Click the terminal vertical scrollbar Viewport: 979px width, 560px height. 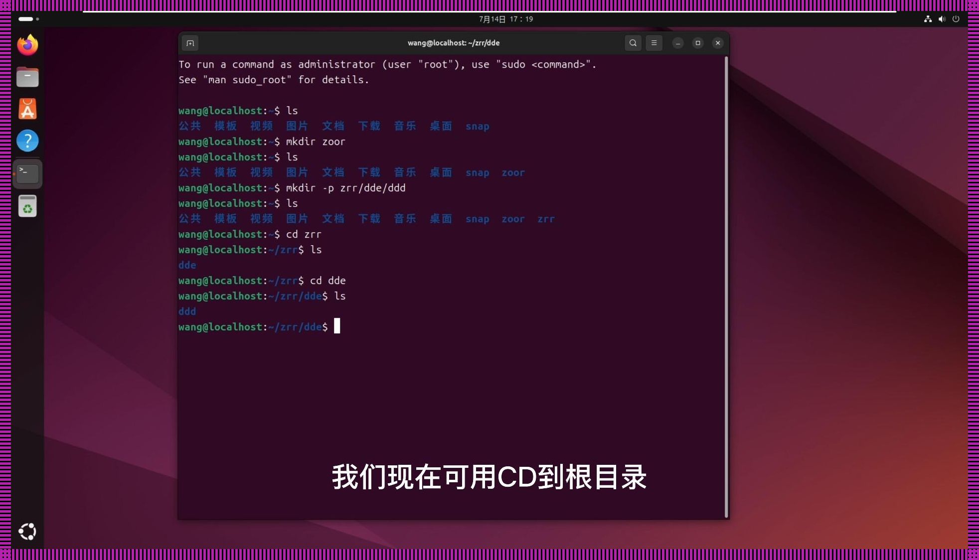pos(726,286)
